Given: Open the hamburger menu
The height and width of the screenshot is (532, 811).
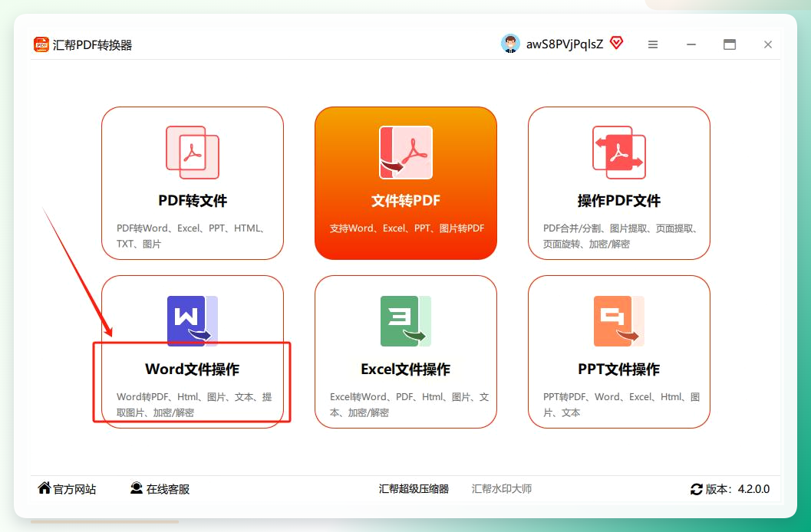Looking at the screenshot, I should pos(653,44).
